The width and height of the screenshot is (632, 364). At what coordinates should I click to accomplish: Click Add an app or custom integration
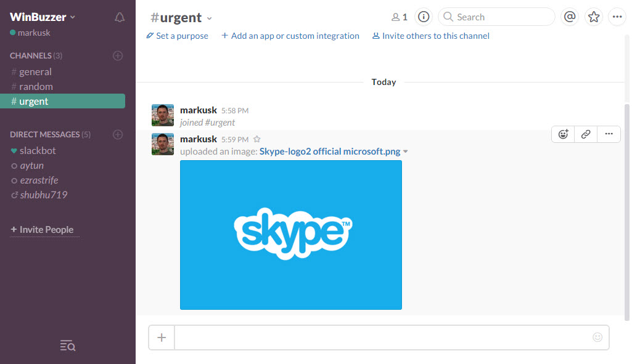click(290, 36)
